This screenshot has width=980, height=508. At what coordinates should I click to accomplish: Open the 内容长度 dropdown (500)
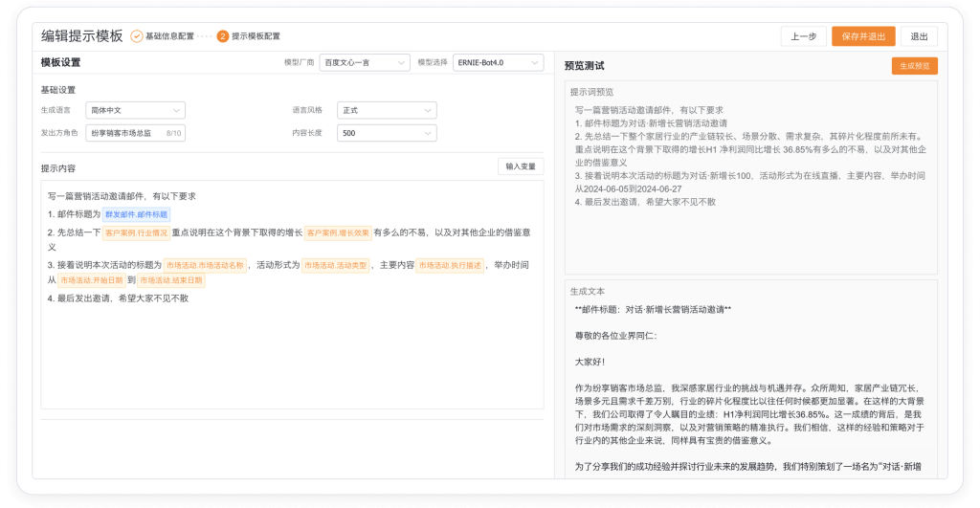coord(386,133)
